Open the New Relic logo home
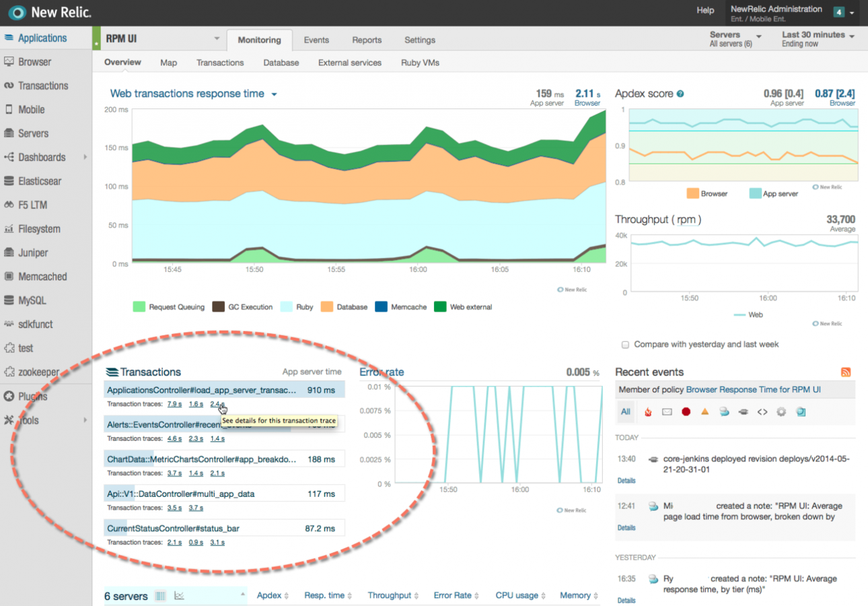 (x=49, y=12)
